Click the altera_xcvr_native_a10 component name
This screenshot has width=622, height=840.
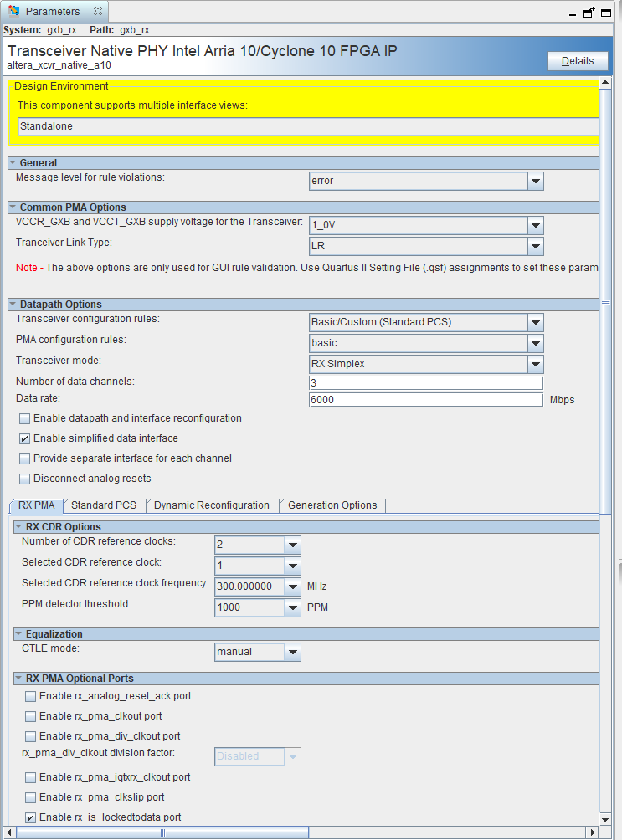point(59,65)
